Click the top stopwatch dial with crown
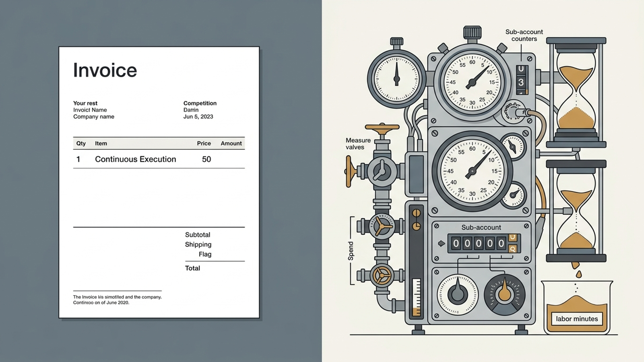644x362 pixels. click(x=472, y=82)
